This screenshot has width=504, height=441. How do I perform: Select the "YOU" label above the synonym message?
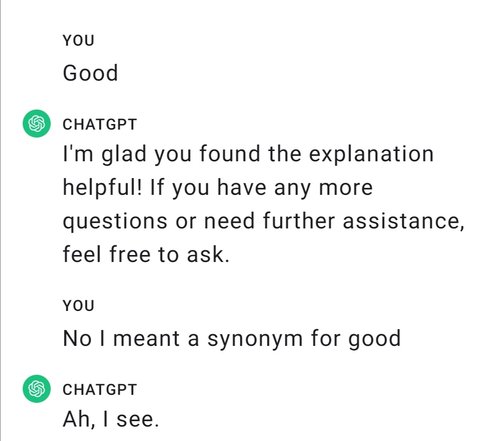pyautogui.click(x=78, y=306)
